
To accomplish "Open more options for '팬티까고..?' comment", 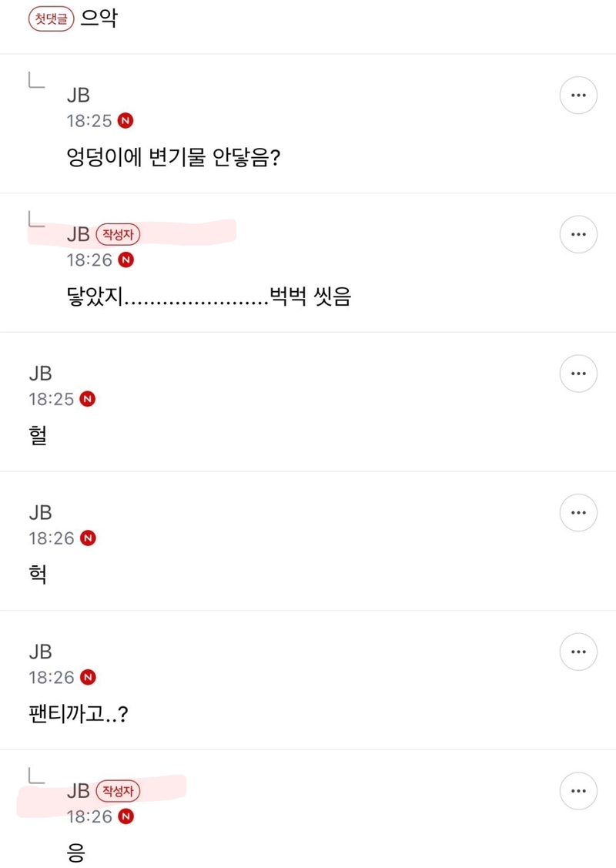I will click(x=578, y=652).
